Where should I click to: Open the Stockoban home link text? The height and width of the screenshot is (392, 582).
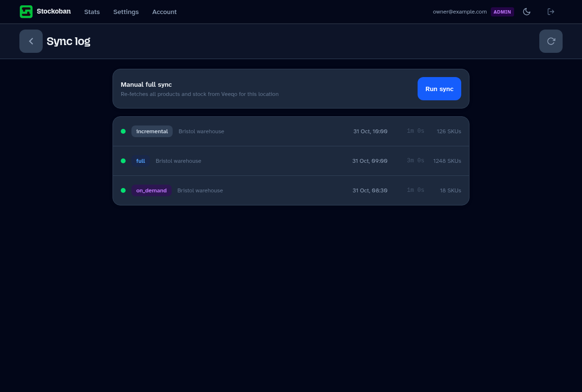pyautogui.click(x=54, y=11)
